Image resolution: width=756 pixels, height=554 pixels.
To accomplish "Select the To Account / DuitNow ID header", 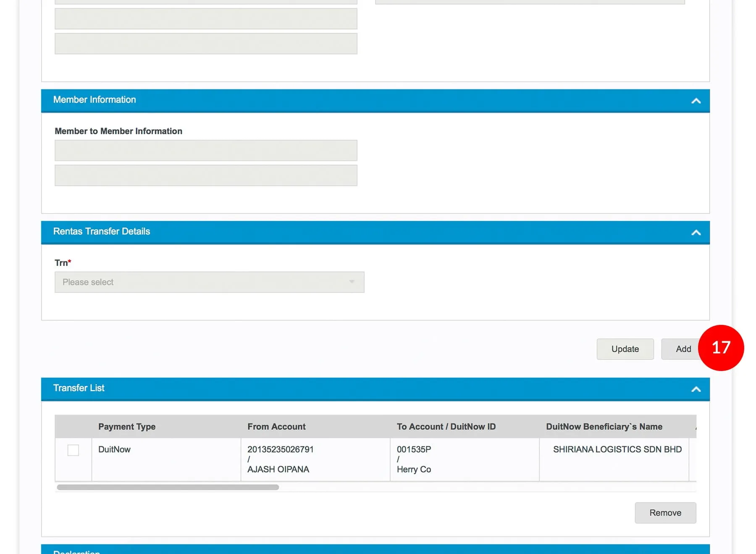I will tap(446, 426).
